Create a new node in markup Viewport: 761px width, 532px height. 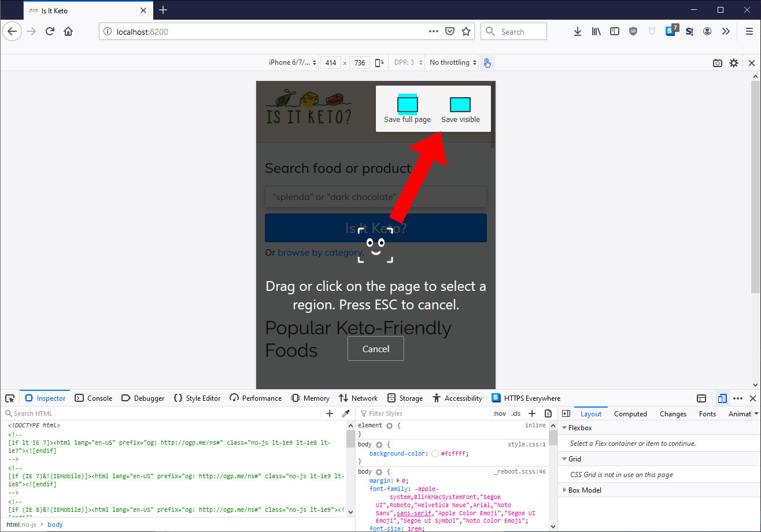click(330, 413)
